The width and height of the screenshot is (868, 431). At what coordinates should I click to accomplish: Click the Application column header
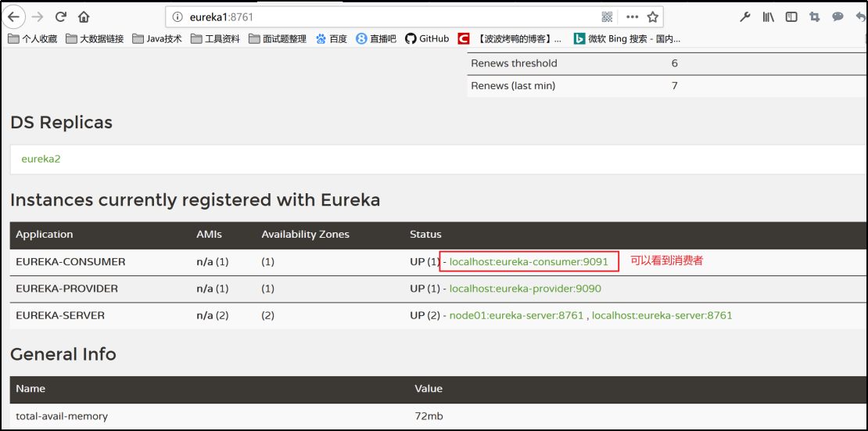click(x=45, y=235)
